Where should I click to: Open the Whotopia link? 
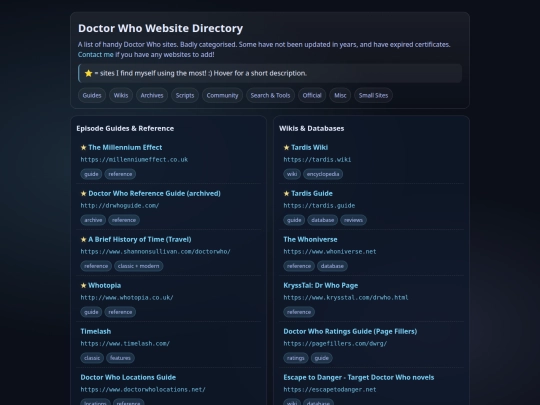[105, 285]
